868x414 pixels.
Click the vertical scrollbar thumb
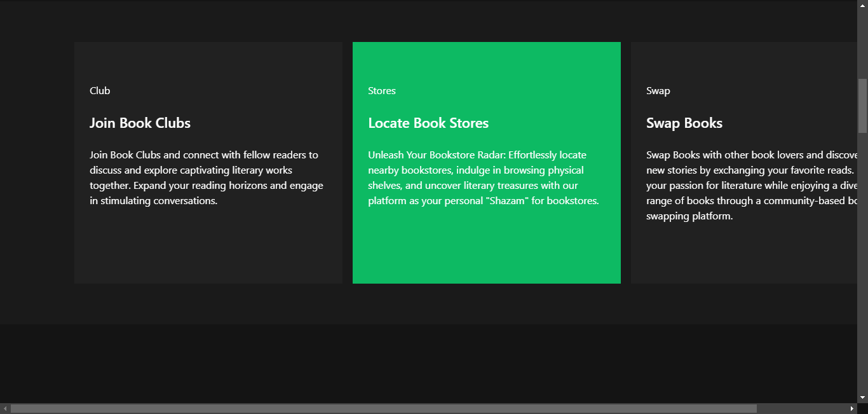(862, 106)
